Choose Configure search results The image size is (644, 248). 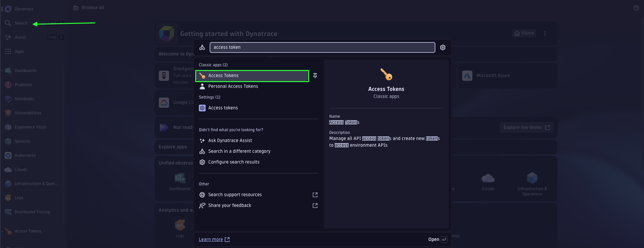click(x=234, y=162)
